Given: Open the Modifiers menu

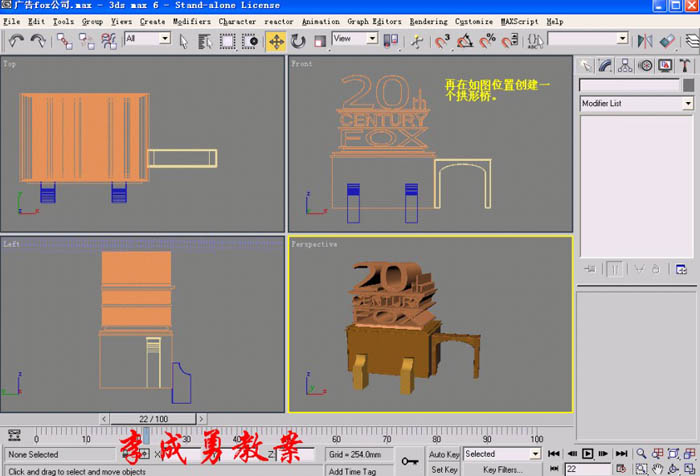Looking at the screenshot, I should pyautogui.click(x=192, y=21).
